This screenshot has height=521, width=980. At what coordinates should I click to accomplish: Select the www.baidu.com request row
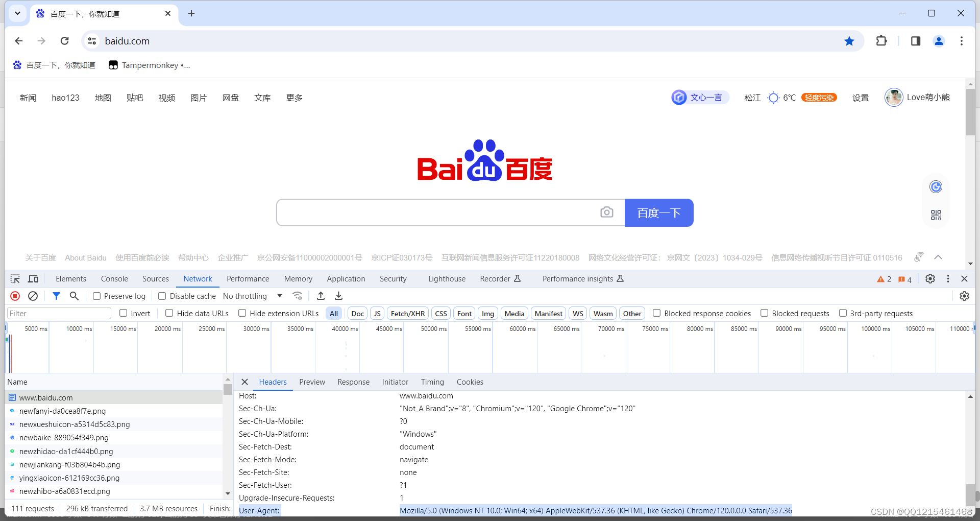tap(114, 397)
